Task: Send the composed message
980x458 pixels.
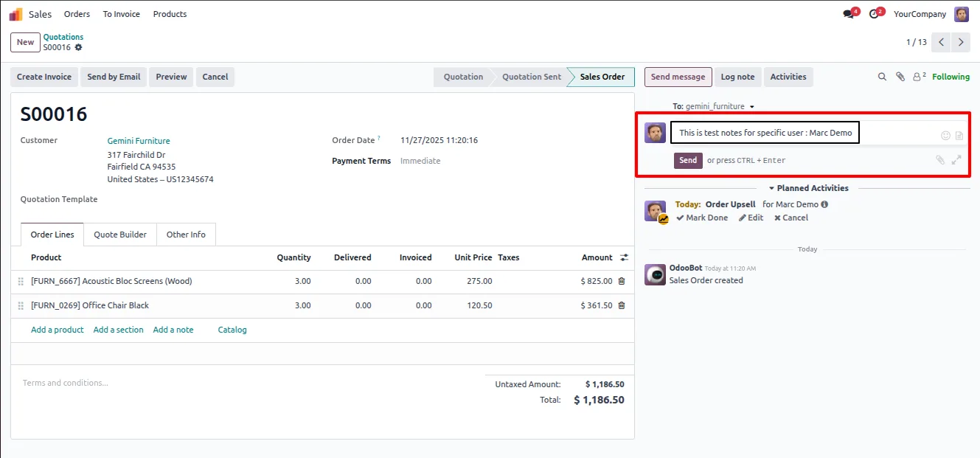Action: [688, 160]
